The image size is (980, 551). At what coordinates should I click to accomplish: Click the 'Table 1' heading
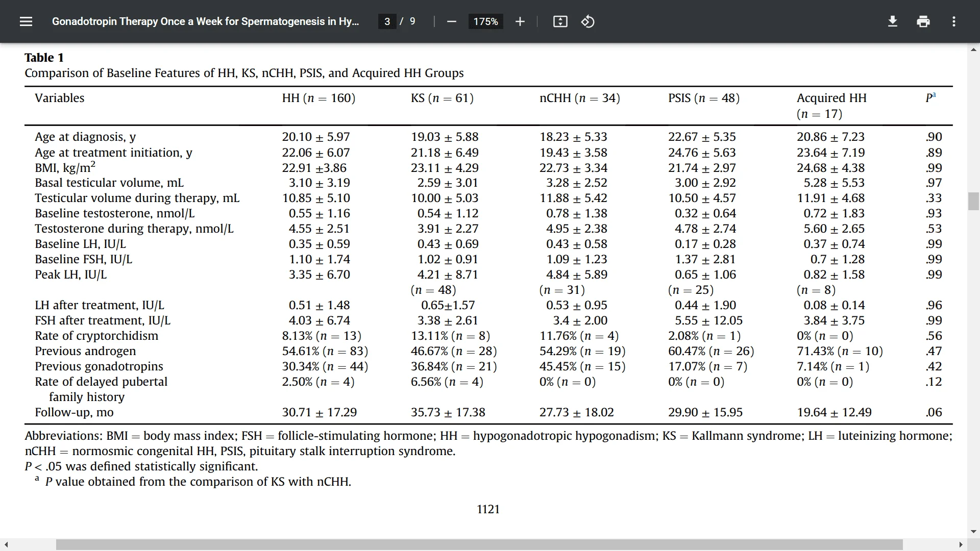pyautogui.click(x=44, y=58)
